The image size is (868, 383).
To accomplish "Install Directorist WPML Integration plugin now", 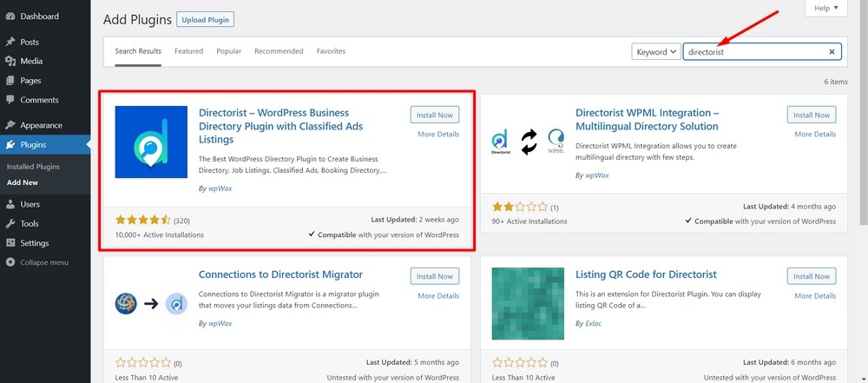I will 812,116.
